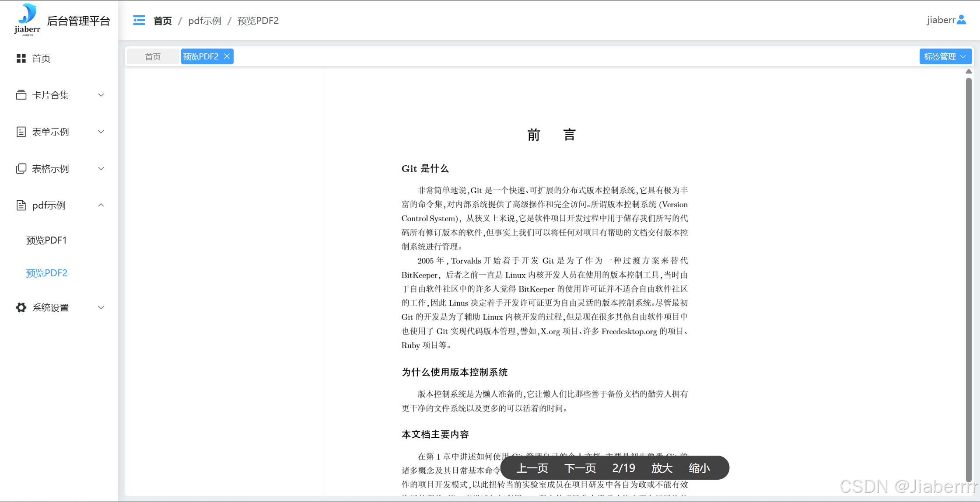Click the 表单示例 form icon
980x502 pixels.
coord(21,132)
